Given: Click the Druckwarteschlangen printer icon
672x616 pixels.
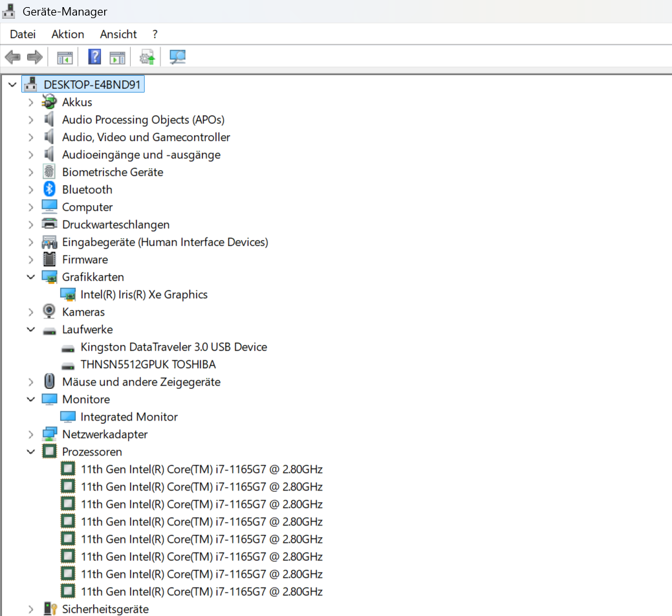Looking at the screenshot, I should [x=49, y=224].
